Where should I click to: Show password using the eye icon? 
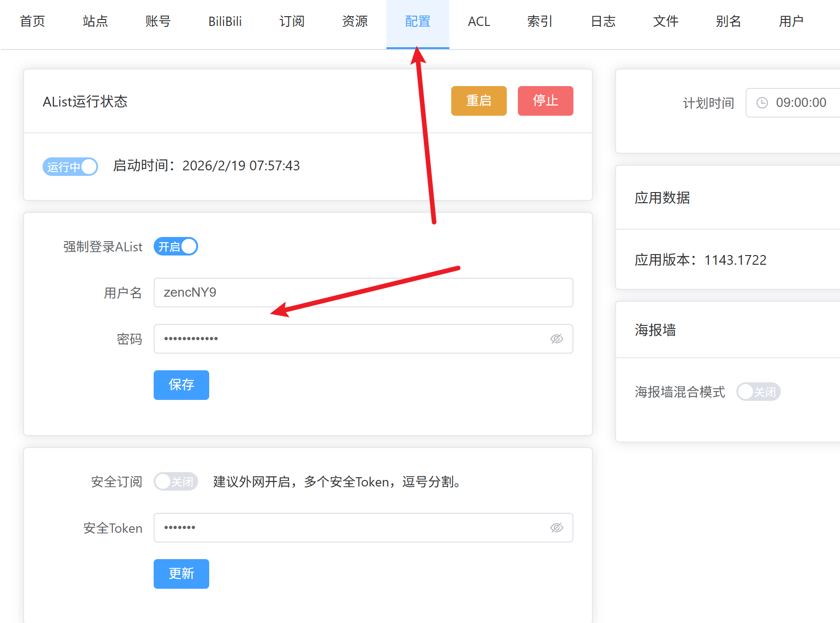point(556,339)
